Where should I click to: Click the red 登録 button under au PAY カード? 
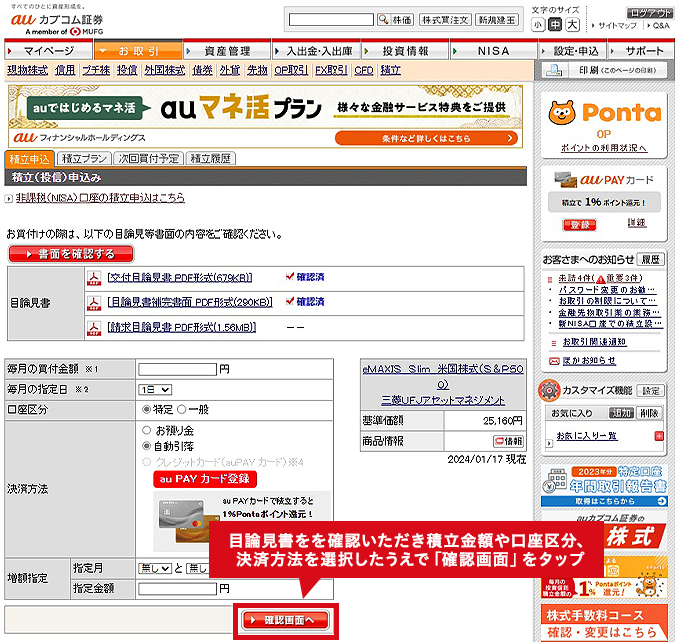tap(579, 225)
